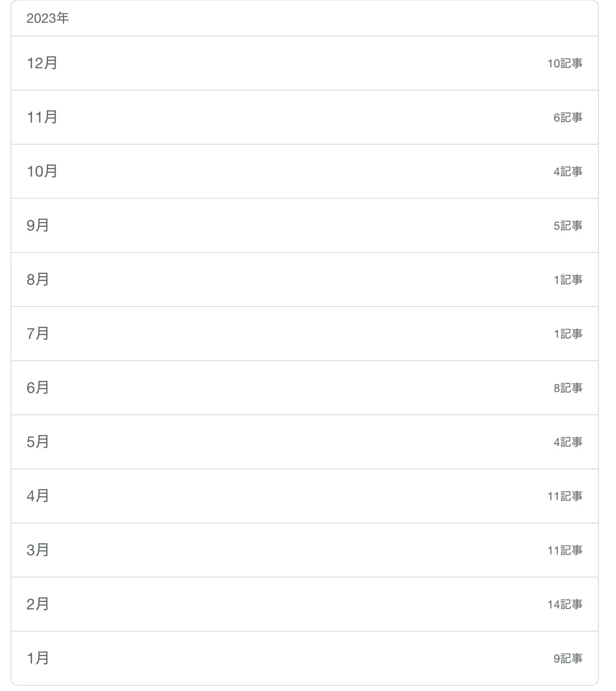
Task: Click the 14記事 count label
Action: click(565, 605)
